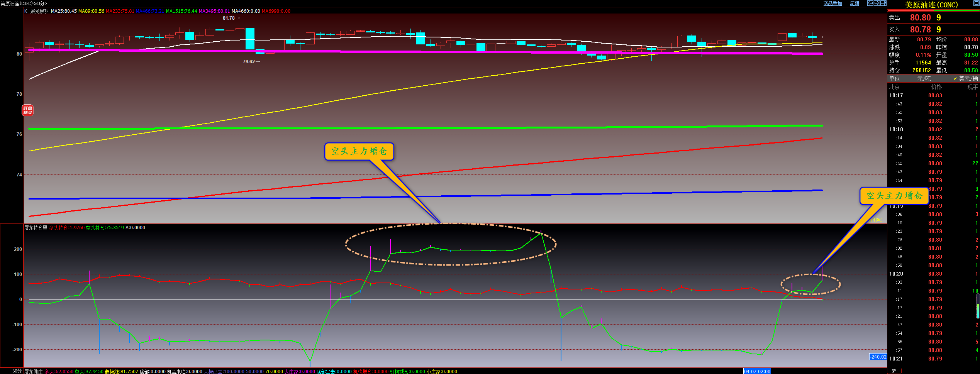This screenshot has width=980, height=374.
Task: Click the chart title 美原油连(CONC)<60分>
Action: 24,3
